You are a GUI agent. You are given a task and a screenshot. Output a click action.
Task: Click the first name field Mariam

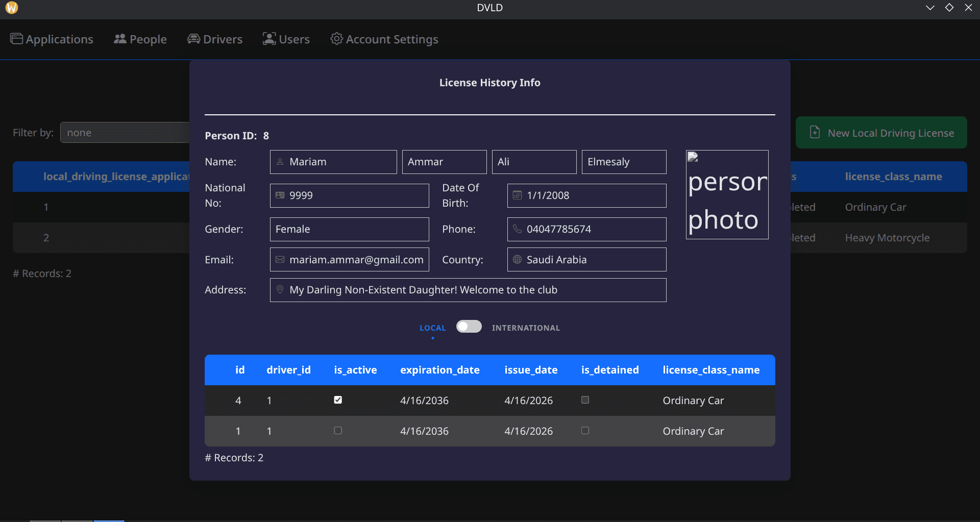(333, 162)
